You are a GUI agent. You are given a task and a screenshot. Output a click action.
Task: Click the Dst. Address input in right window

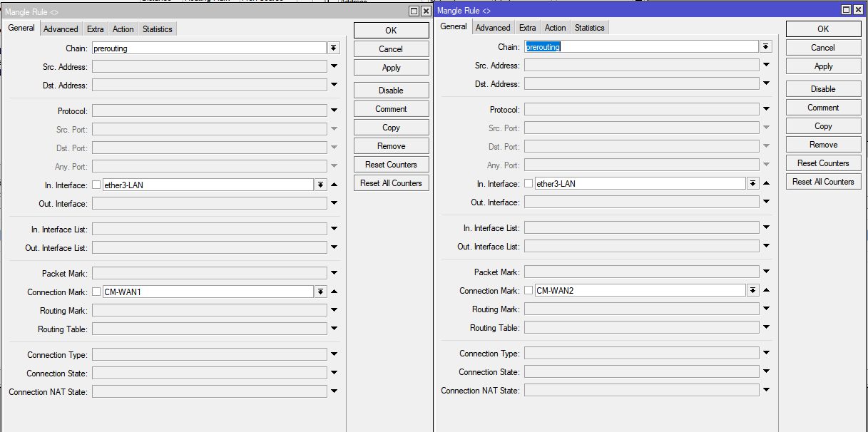coord(641,84)
